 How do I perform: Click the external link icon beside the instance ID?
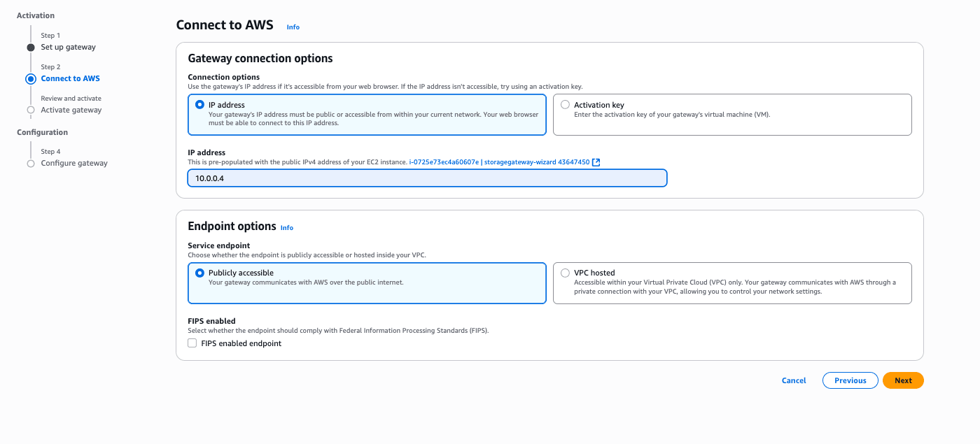point(596,162)
